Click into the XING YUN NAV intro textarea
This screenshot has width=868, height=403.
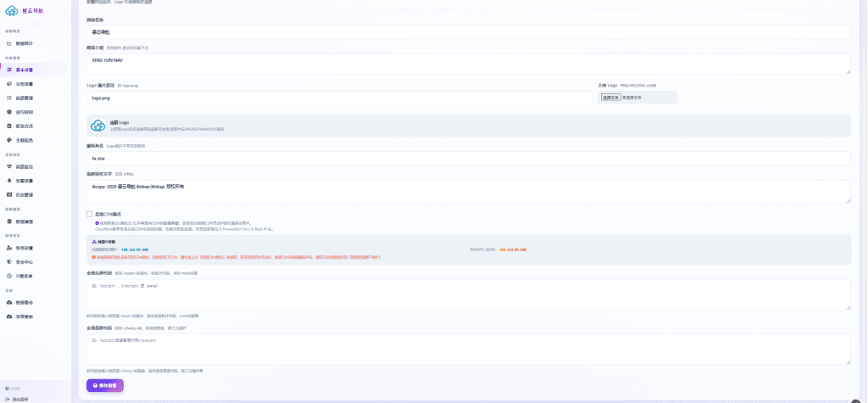[468, 64]
